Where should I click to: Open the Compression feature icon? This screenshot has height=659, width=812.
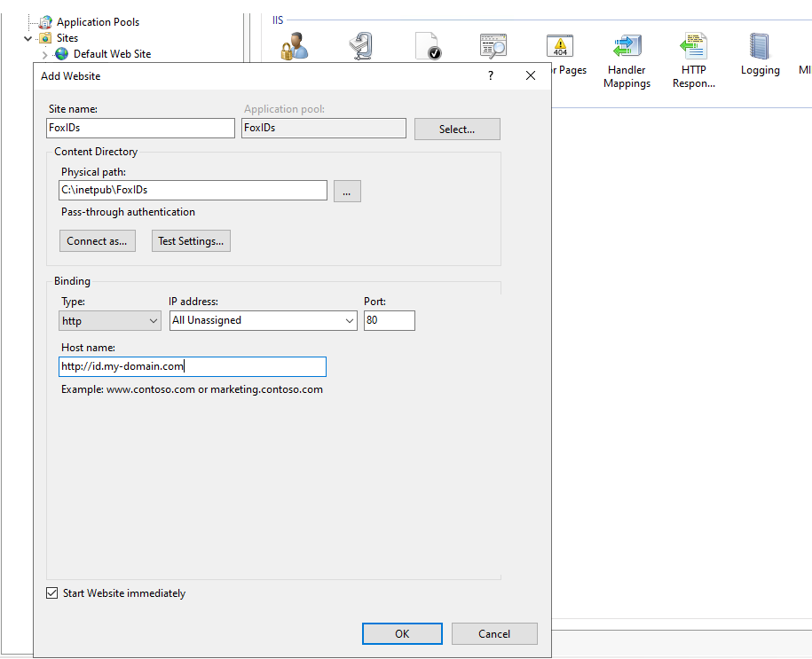click(361, 44)
